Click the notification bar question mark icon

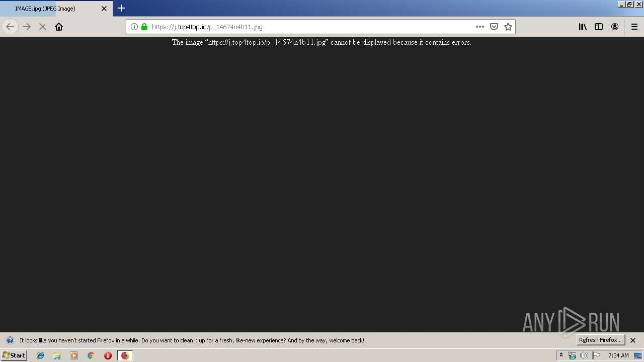[10, 340]
